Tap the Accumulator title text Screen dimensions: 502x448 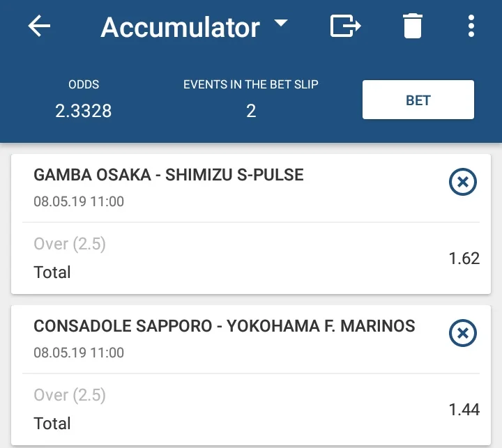pyautogui.click(x=181, y=27)
